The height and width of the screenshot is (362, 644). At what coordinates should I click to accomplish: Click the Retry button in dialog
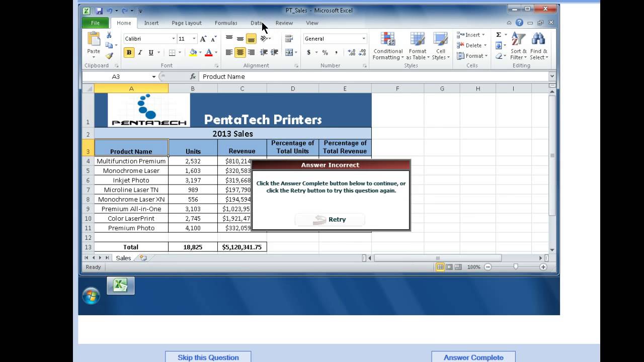(330, 220)
